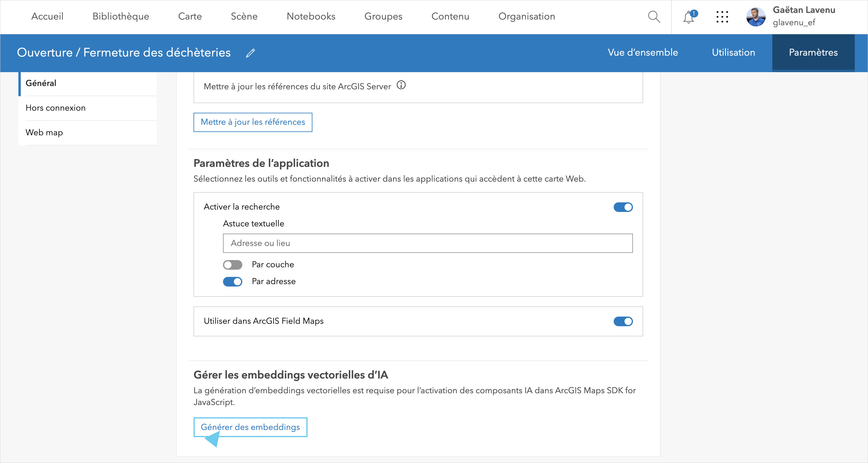Click the 'Paramètres de l'application' heading
The width and height of the screenshot is (868, 463).
[261, 163]
